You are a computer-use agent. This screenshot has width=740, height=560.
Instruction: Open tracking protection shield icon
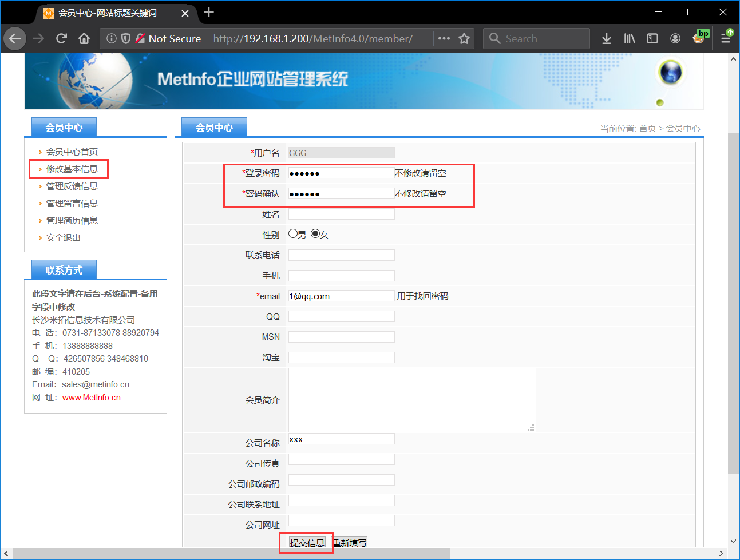tap(126, 38)
